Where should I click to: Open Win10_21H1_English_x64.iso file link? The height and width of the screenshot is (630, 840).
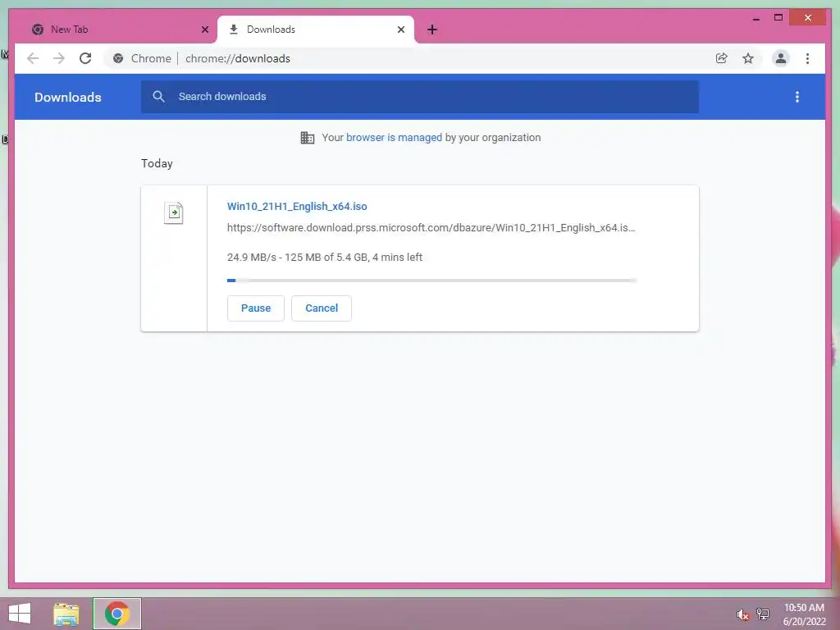tap(297, 206)
